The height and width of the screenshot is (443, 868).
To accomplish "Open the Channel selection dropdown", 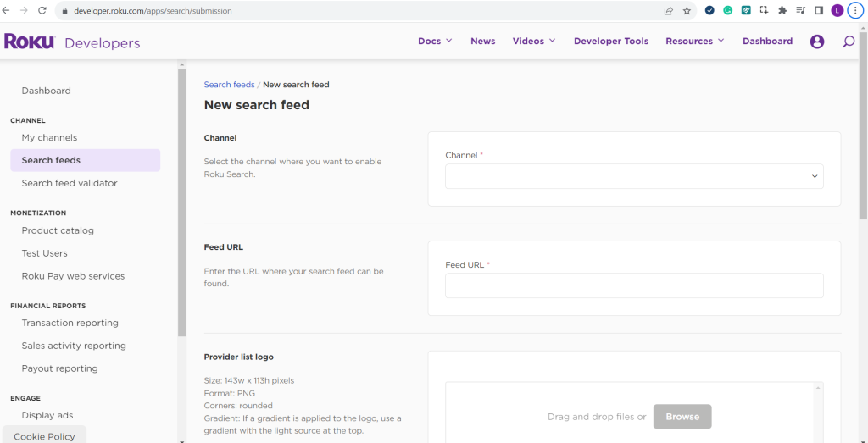I will click(x=634, y=176).
